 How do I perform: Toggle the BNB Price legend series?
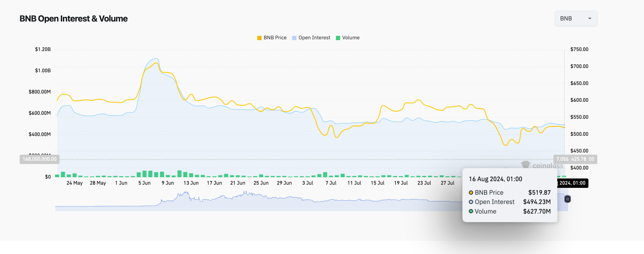(x=272, y=38)
